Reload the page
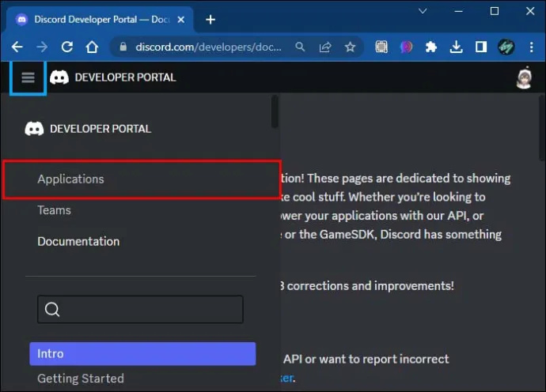 pos(66,47)
